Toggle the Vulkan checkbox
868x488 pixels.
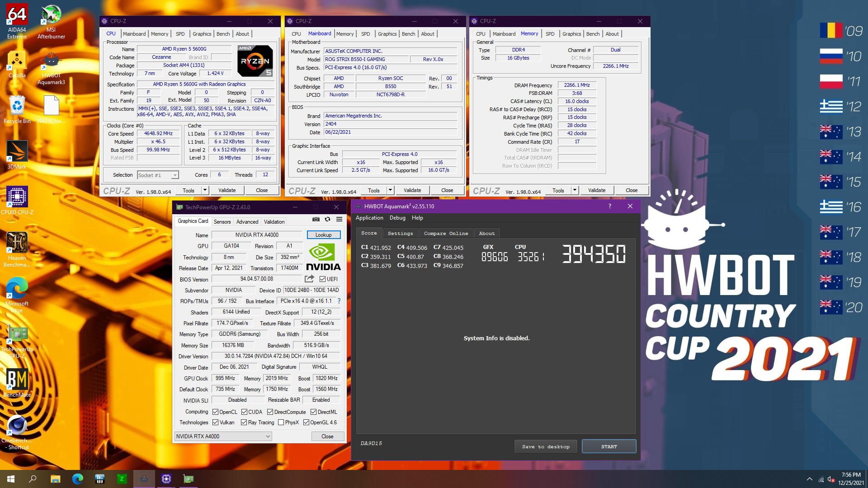215,422
